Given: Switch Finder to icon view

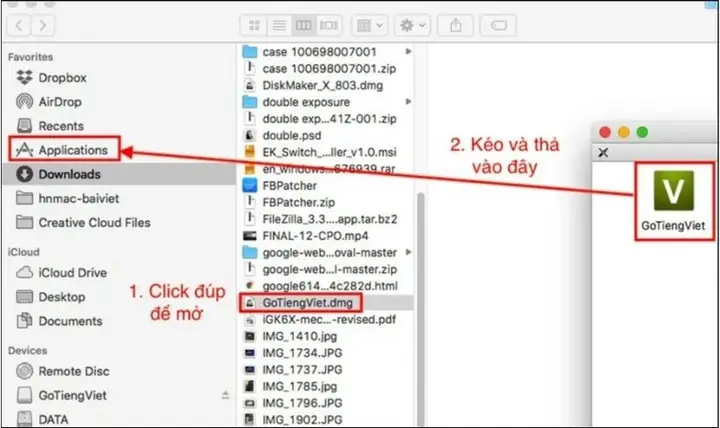Looking at the screenshot, I should coord(254,25).
